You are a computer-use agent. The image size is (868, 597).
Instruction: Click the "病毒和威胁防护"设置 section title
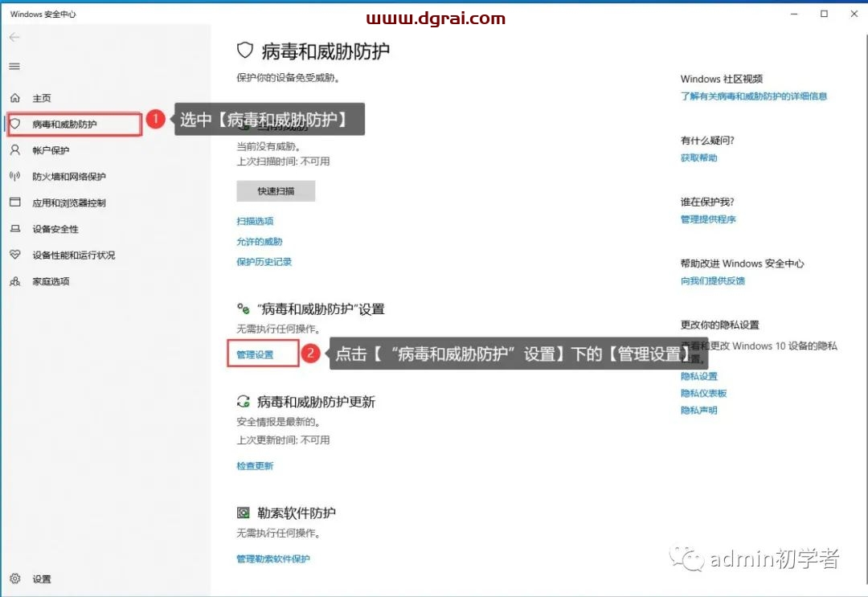pyautogui.click(x=321, y=309)
